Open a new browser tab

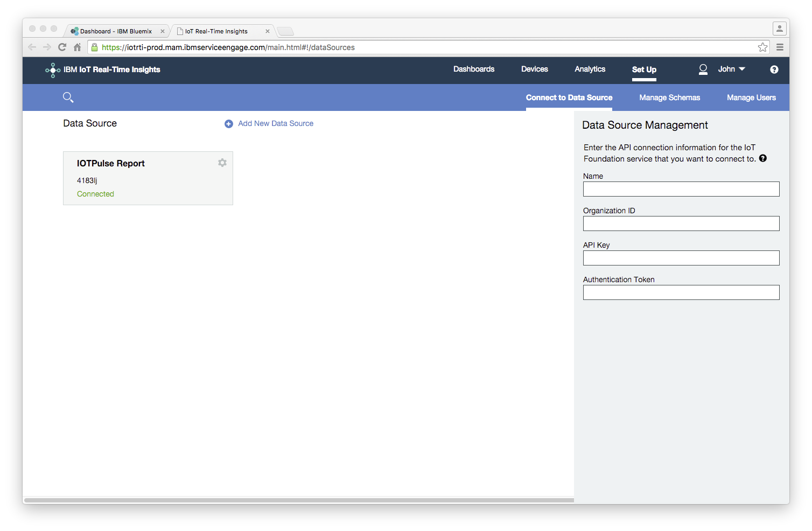pos(285,31)
